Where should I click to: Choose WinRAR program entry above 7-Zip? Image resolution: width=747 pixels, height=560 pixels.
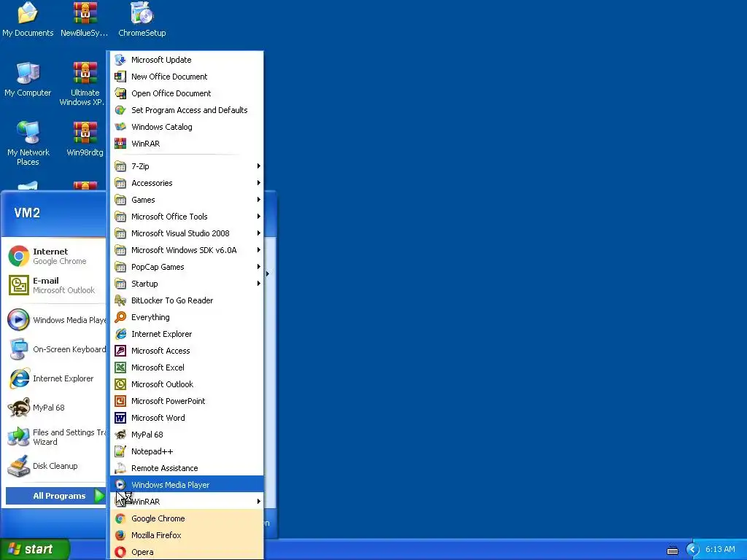187,144
